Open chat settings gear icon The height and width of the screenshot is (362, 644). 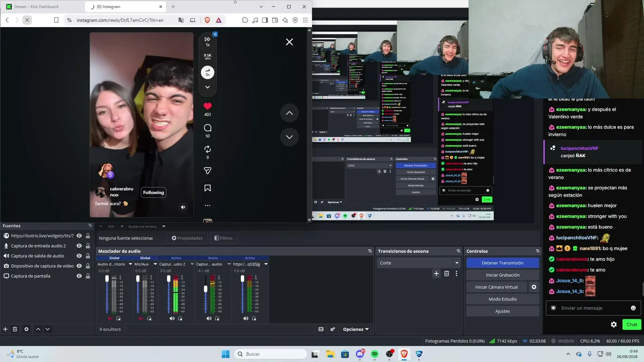[614, 325]
